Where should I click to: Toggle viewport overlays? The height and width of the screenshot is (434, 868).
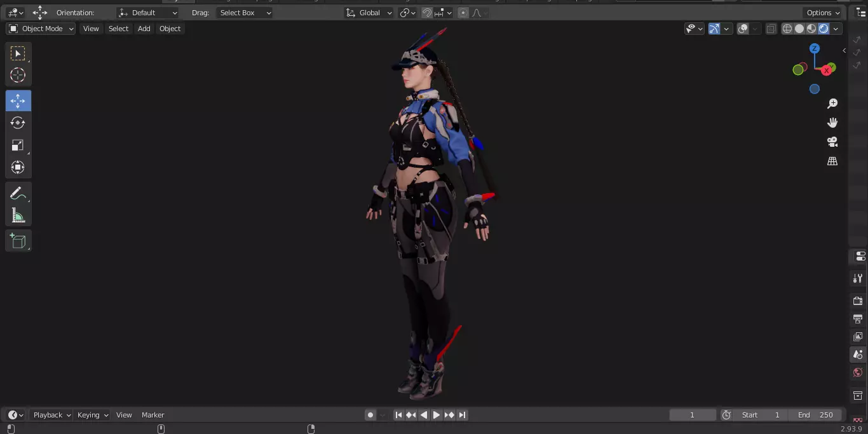[x=743, y=29]
